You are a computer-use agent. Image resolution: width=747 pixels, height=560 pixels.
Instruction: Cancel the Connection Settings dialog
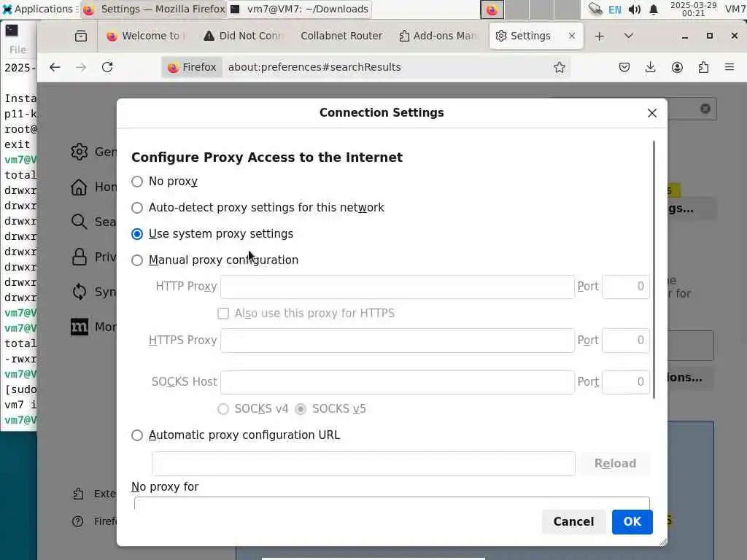pos(573,521)
